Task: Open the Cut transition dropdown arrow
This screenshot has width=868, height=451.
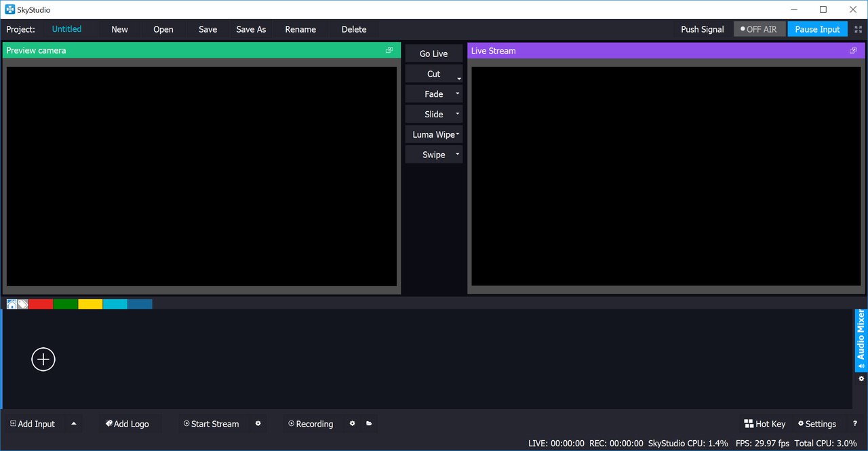Action: click(458, 78)
